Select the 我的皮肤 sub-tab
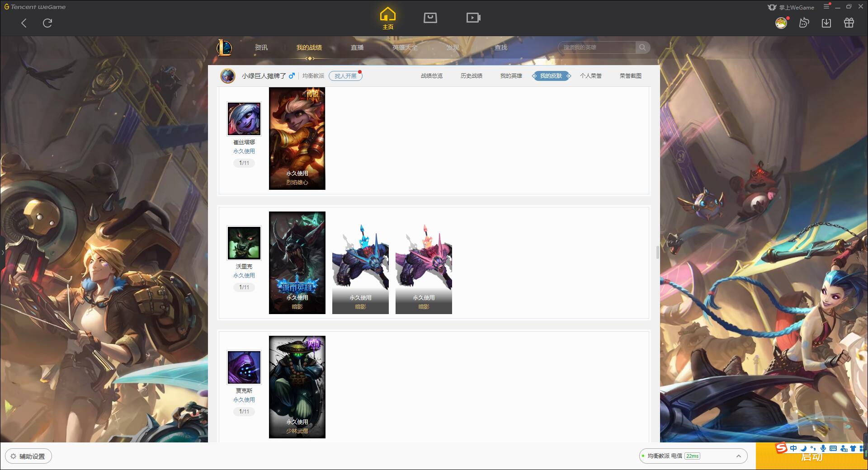The image size is (868, 470). click(x=551, y=76)
